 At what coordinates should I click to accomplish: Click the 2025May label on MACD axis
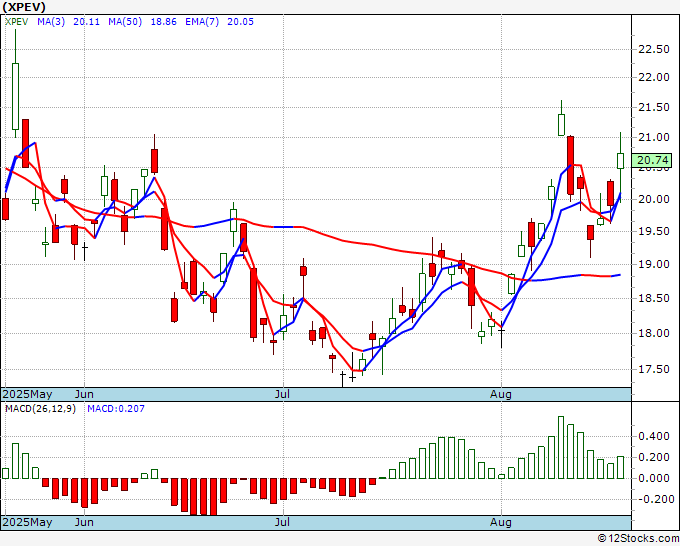point(27,522)
